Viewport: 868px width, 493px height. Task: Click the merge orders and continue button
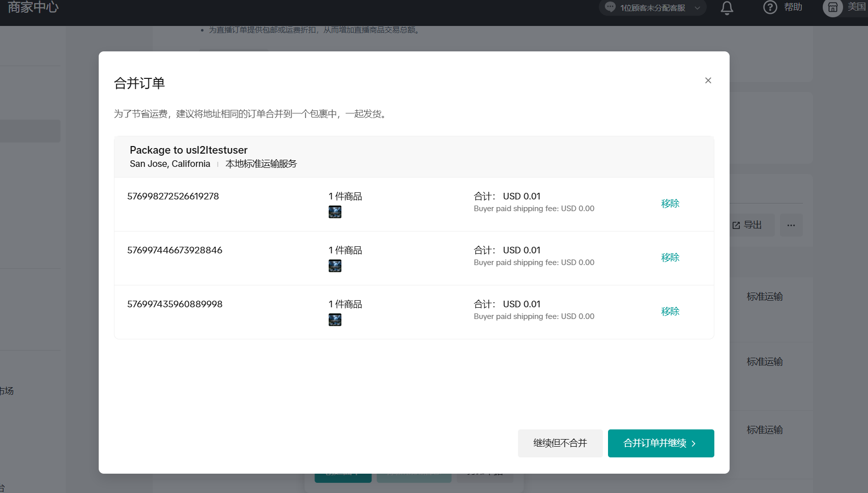pos(660,443)
